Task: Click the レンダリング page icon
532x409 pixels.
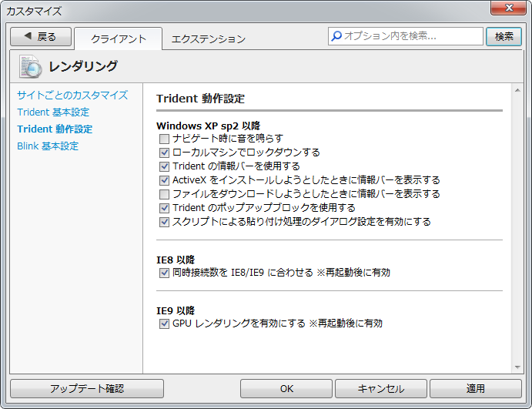Action: point(31,66)
